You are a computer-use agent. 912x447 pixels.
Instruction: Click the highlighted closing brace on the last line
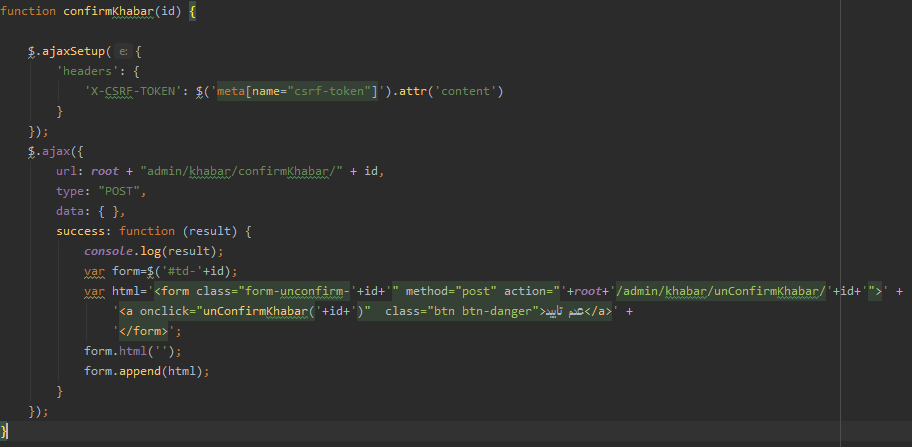[x=3, y=431]
